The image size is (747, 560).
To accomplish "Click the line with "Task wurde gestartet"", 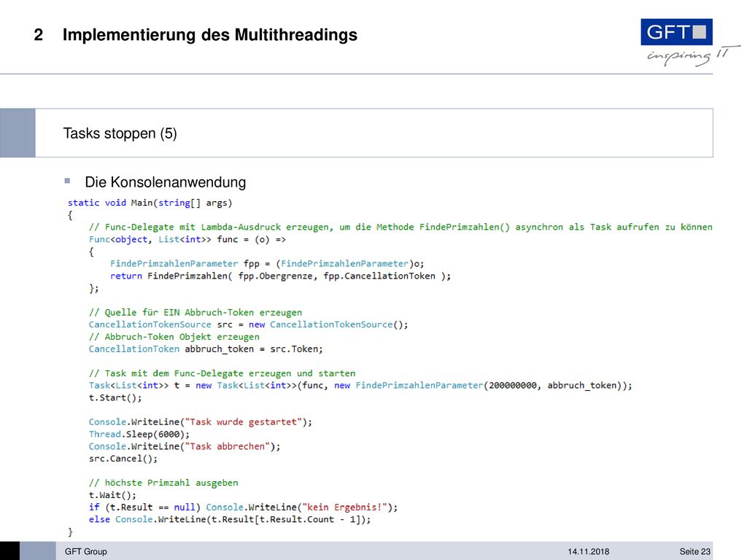I will 200,422.
